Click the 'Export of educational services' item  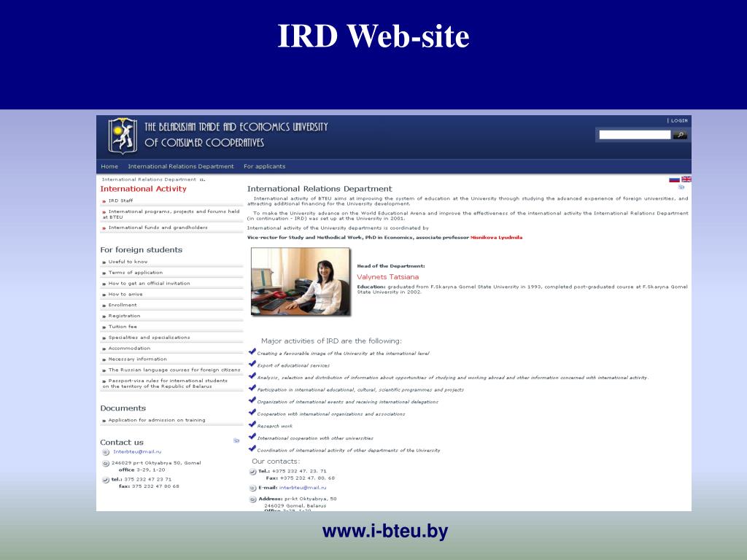[293, 365]
